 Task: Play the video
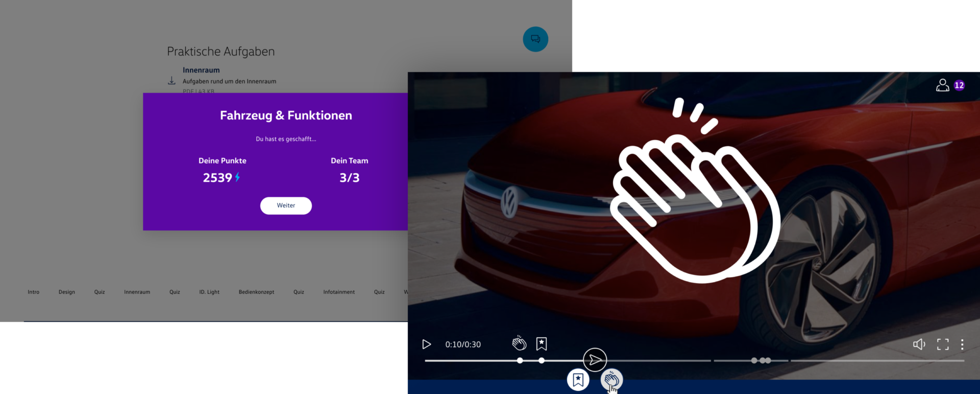tap(427, 344)
